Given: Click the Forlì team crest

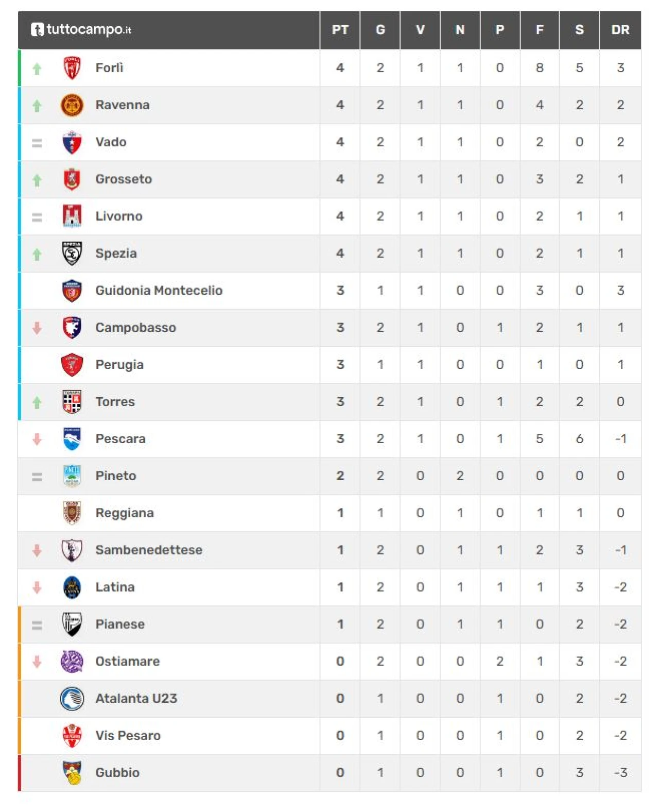Looking at the screenshot, I should tap(72, 68).
